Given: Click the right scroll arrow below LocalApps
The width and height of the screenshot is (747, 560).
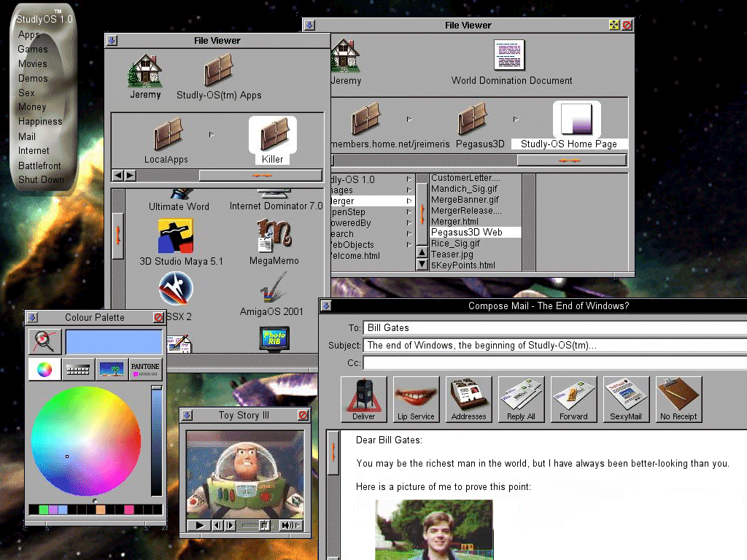Looking at the screenshot, I should [130, 175].
